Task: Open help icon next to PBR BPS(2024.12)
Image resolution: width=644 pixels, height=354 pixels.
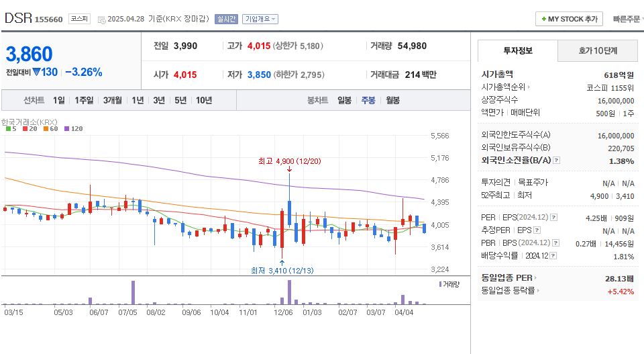Action: point(555,243)
